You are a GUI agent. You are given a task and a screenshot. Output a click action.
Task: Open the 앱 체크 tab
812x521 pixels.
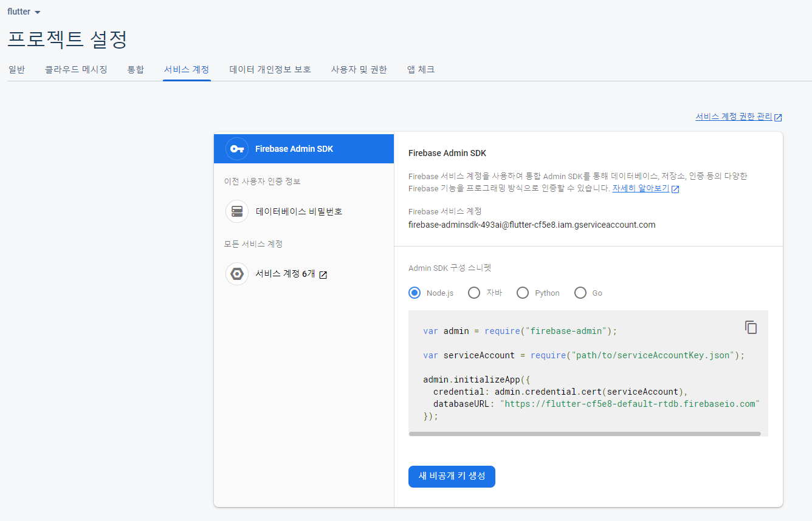(x=421, y=69)
